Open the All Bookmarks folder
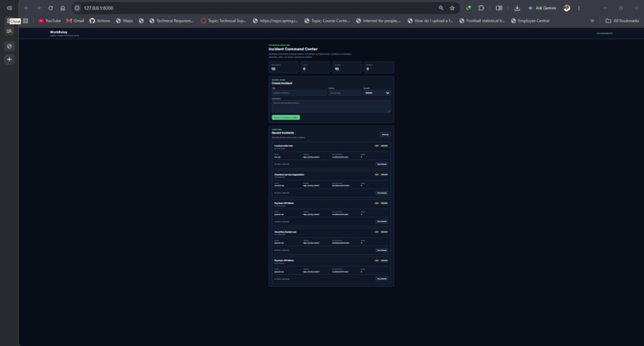This screenshot has height=346, width=644. [622, 21]
